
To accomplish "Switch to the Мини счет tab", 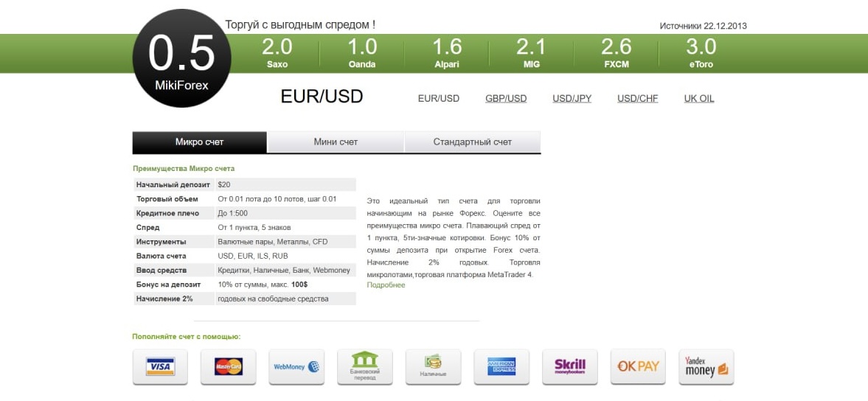I will [x=336, y=142].
